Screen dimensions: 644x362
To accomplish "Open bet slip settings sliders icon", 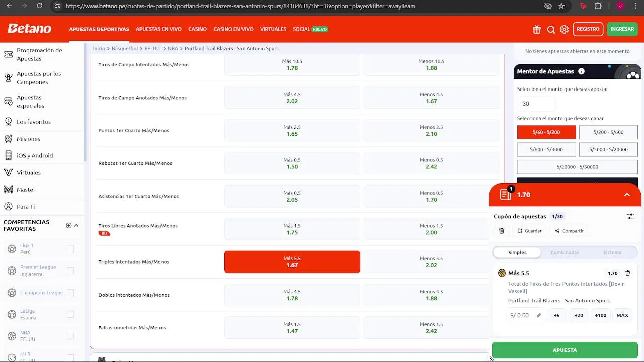I will pyautogui.click(x=630, y=216).
